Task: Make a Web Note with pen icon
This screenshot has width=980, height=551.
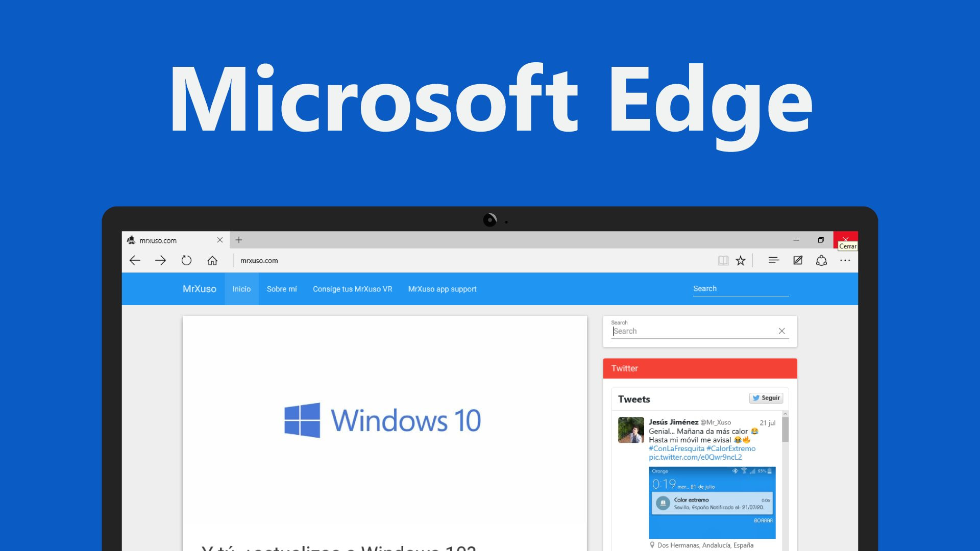Action: 798,260
